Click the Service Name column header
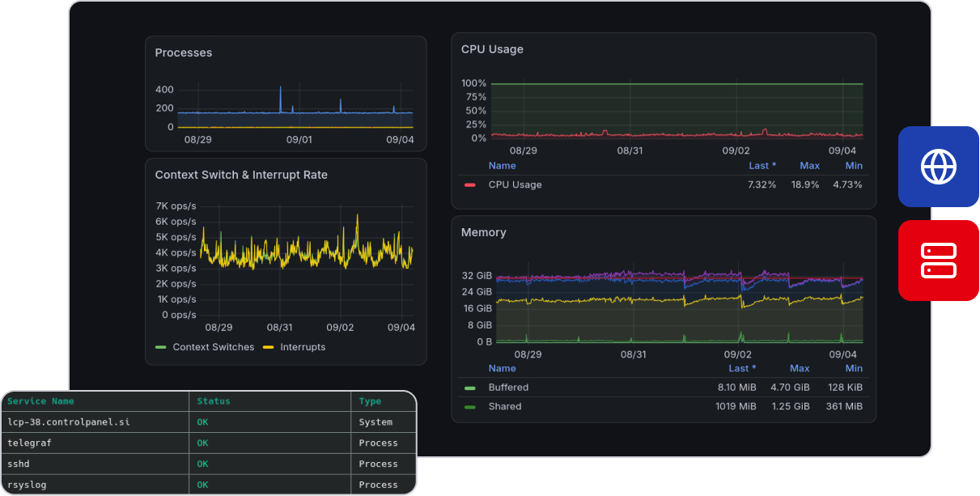 click(x=40, y=401)
